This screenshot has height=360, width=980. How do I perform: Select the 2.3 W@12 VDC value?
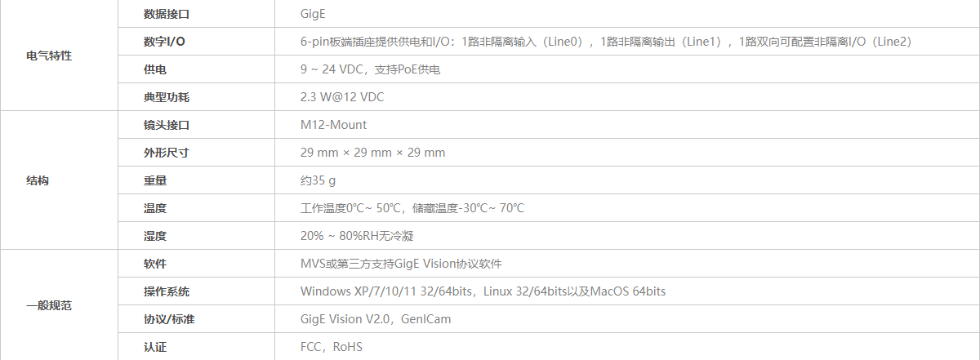tap(342, 97)
